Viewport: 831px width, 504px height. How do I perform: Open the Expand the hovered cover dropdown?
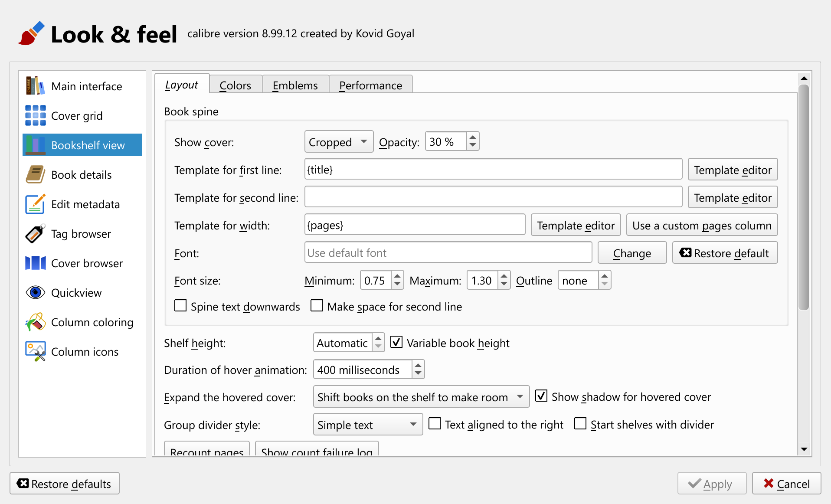[x=421, y=397]
